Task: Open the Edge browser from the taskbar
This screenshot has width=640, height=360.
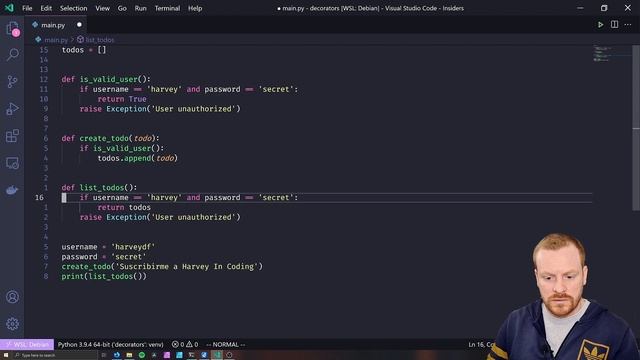Action: pyautogui.click(x=116, y=355)
